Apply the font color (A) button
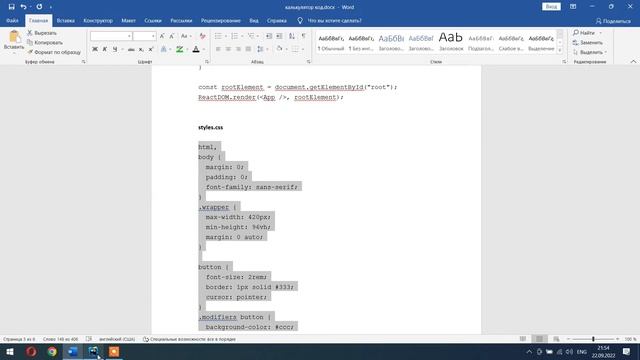The height and width of the screenshot is (360, 640). pos(196,49)
